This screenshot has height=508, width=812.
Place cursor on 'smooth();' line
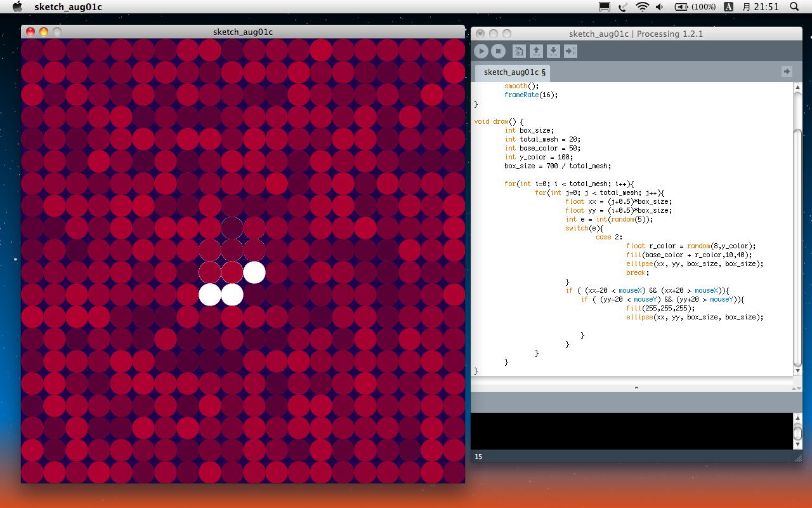pyautogui.click(x=521, y=86)
